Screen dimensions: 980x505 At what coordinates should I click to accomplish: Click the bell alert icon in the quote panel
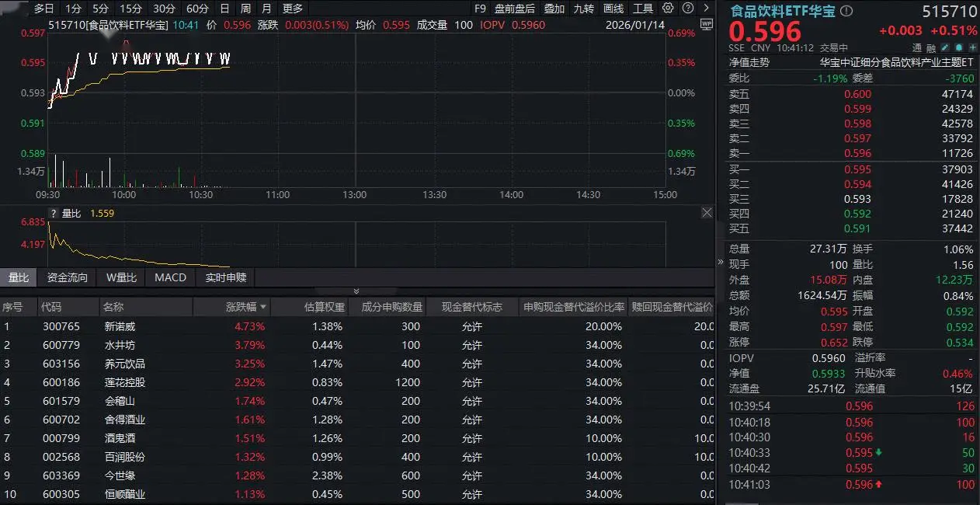click(959, 47)
